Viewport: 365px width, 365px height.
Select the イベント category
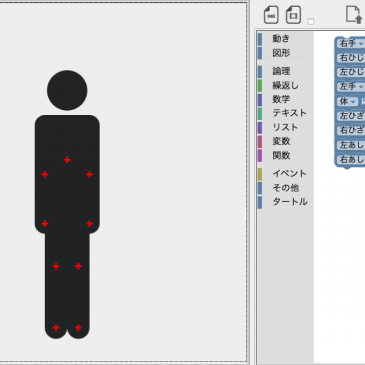click(285, 174)
